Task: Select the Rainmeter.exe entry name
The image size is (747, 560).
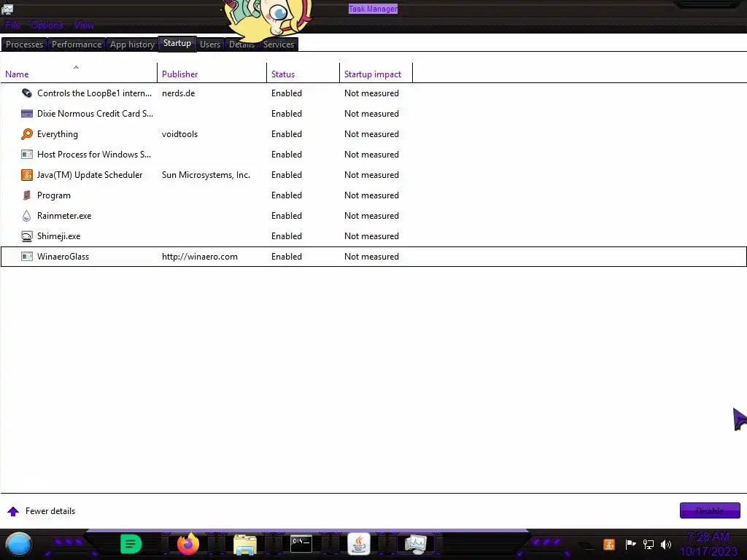Action: pos(64,216)
